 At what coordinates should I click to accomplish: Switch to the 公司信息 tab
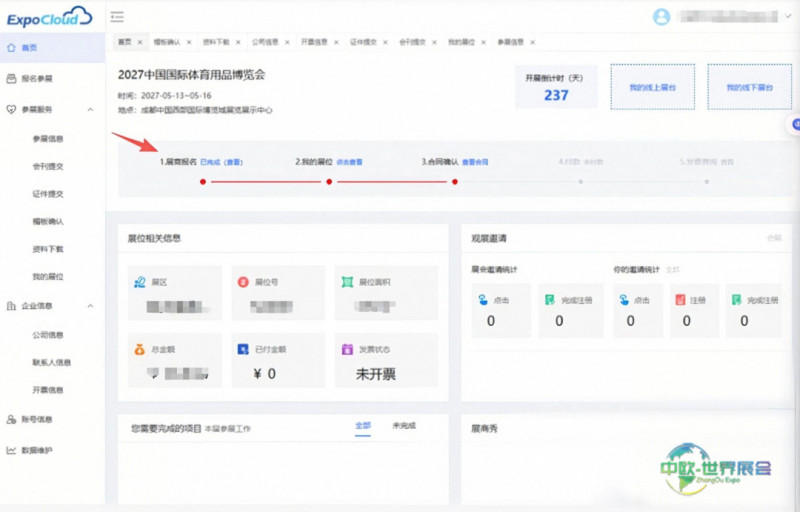265,42
